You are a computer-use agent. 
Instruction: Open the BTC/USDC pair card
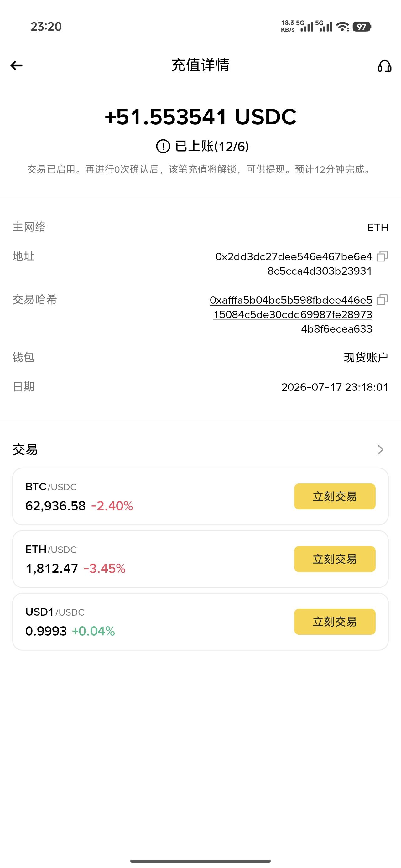pos(200,496)
